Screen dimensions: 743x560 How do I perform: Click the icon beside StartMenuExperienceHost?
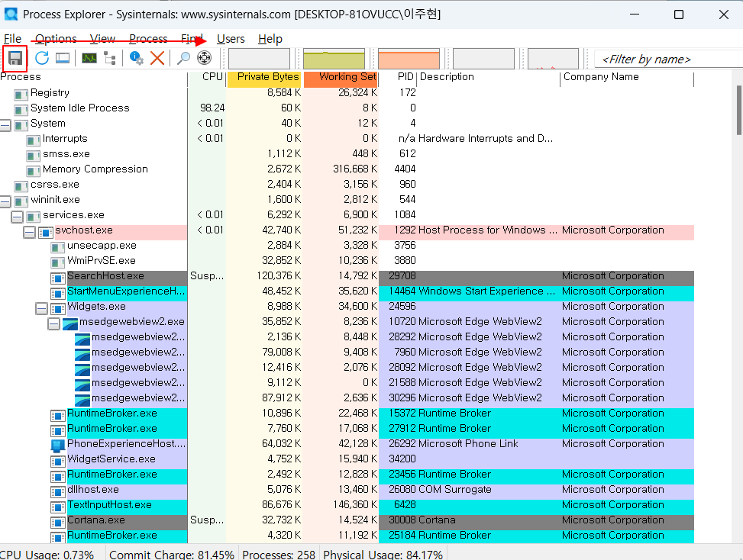pyautogui.click(x=58, y=292)
